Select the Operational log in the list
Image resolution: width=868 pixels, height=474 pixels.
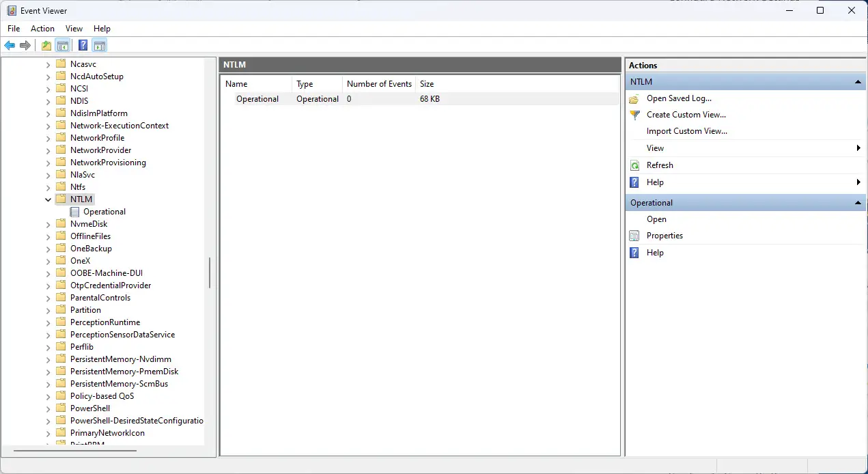click(x=257, y=98)
